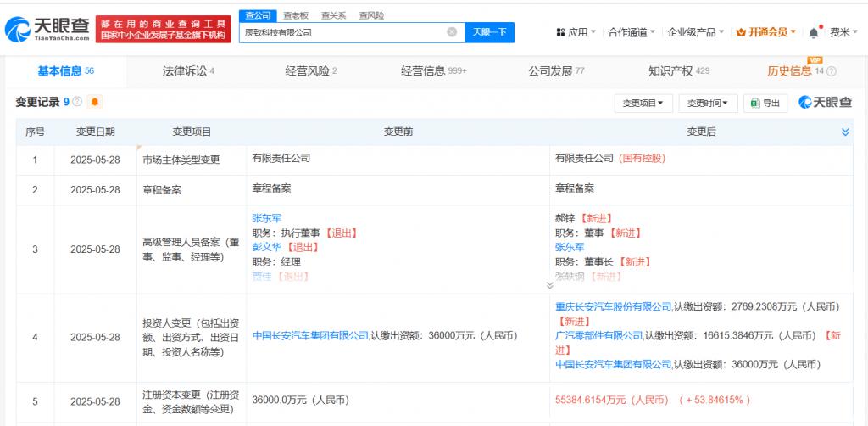This screenshot has height=426, width=868.
Task: Switch to the 查风险 search tab
Action: tap(371, 15)
